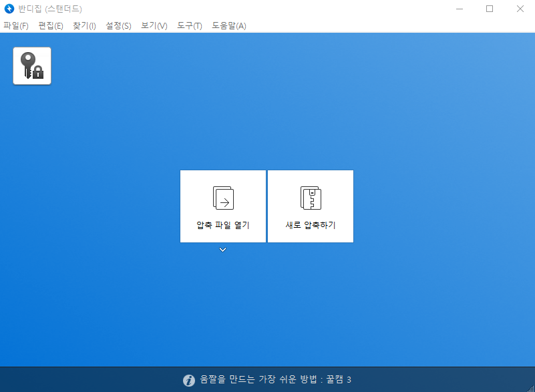Click the Bandizip logo in title bar
535x392 pixels.
pos(9,9)
